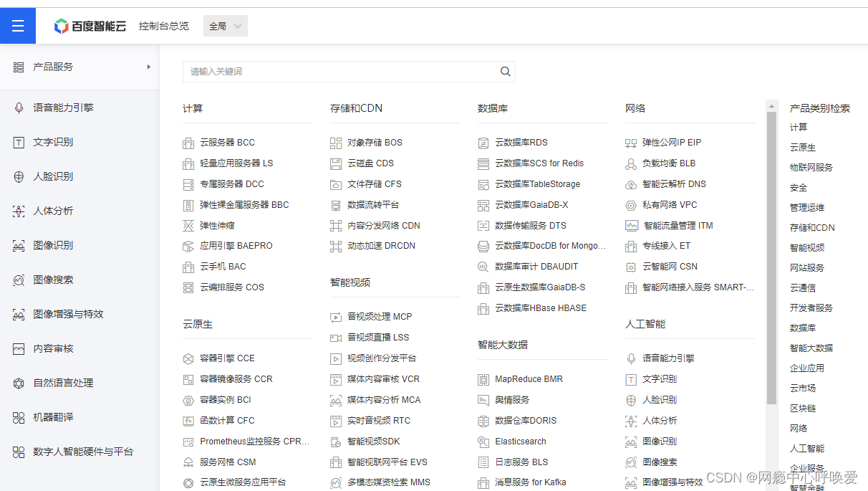The width and height of the screenshot is (868, 491).
Task: Open 云编排服务 COS link
Action: tap(232, 287)
